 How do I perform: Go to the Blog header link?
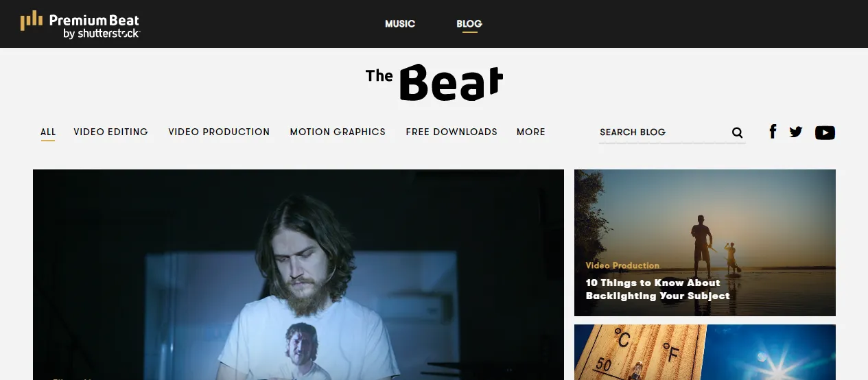pos(469,23)
